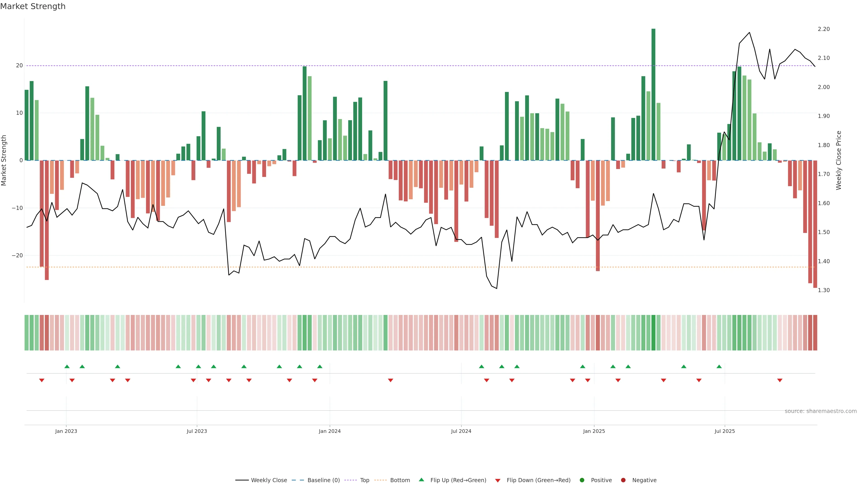Click the Jul 2025 x-axis label
The image size is (868, 488).
tap(724, 431)
